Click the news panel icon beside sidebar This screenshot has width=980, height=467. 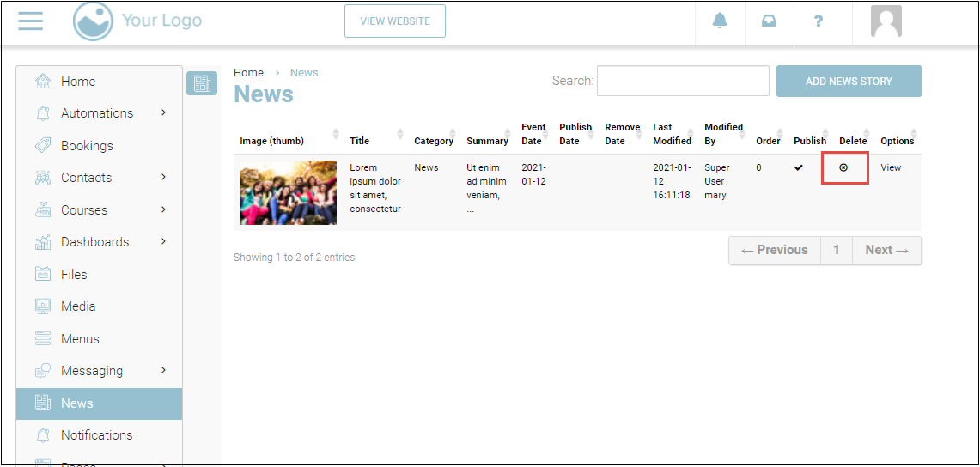pos(202,83)
